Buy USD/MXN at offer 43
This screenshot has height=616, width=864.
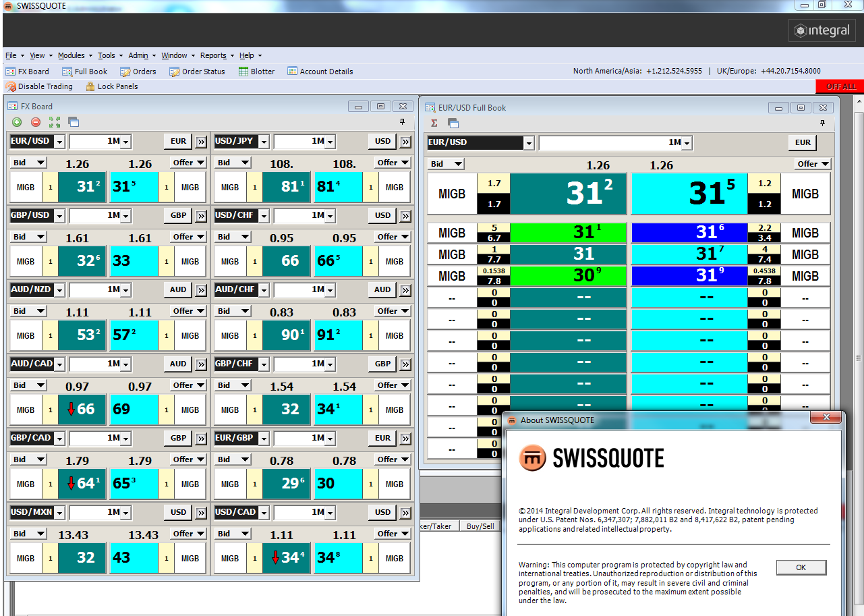tap(134, 558)
